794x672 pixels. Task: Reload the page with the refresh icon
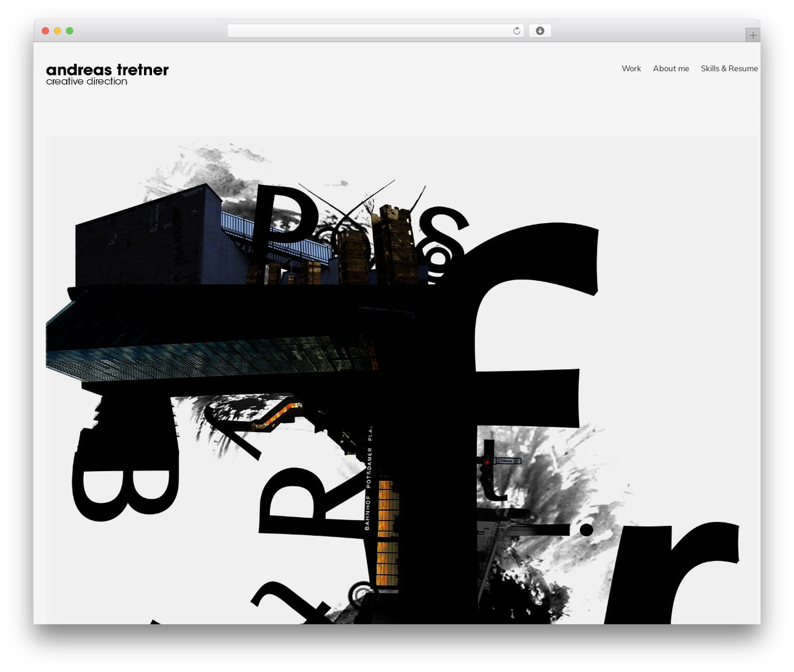[516, 31]
